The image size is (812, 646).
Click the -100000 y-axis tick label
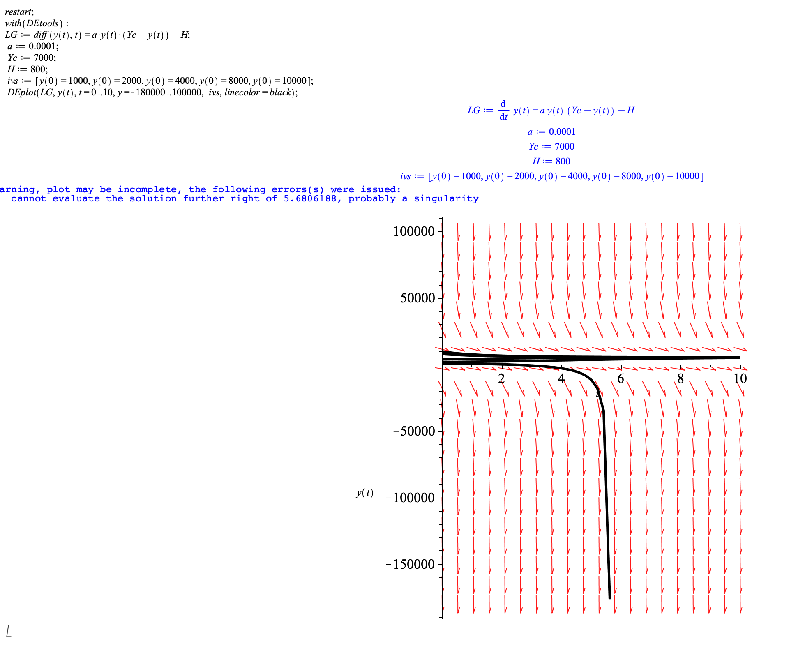410,498
